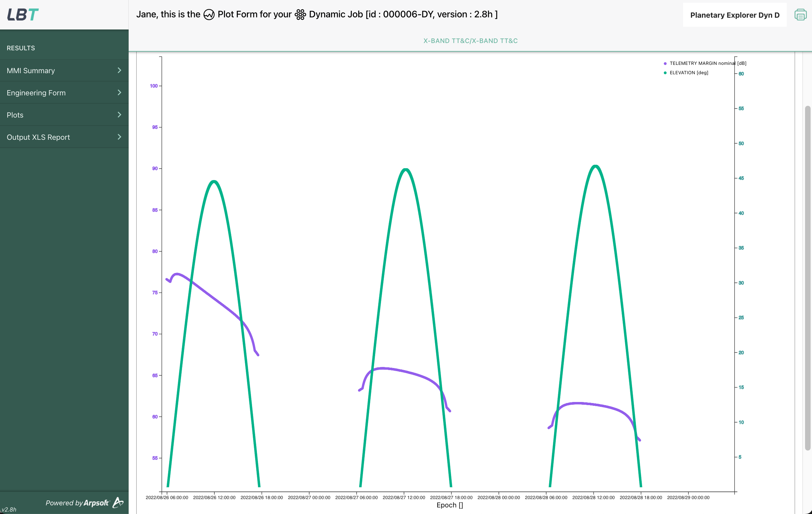Expand the Engineering Form section chevron
The image size is (812, 514).
(x=119, y=92)
